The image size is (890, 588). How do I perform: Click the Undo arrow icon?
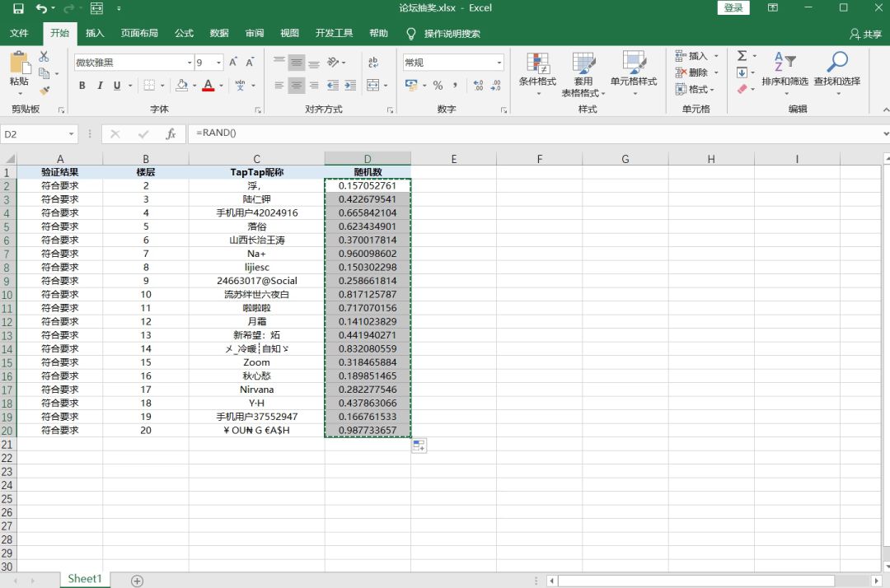(41, 8)
